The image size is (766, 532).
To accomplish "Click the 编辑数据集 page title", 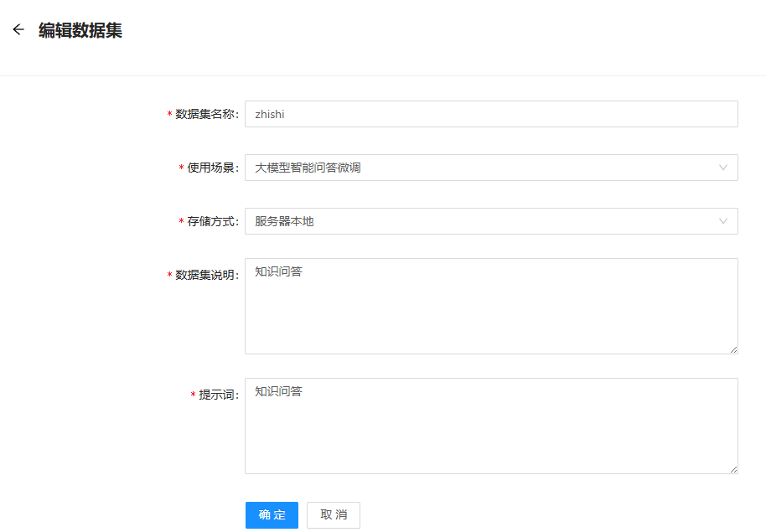I will tap(80, 31).
